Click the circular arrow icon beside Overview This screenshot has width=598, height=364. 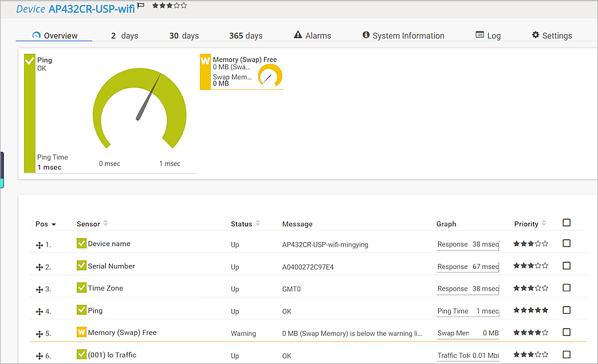pos(36,35)
